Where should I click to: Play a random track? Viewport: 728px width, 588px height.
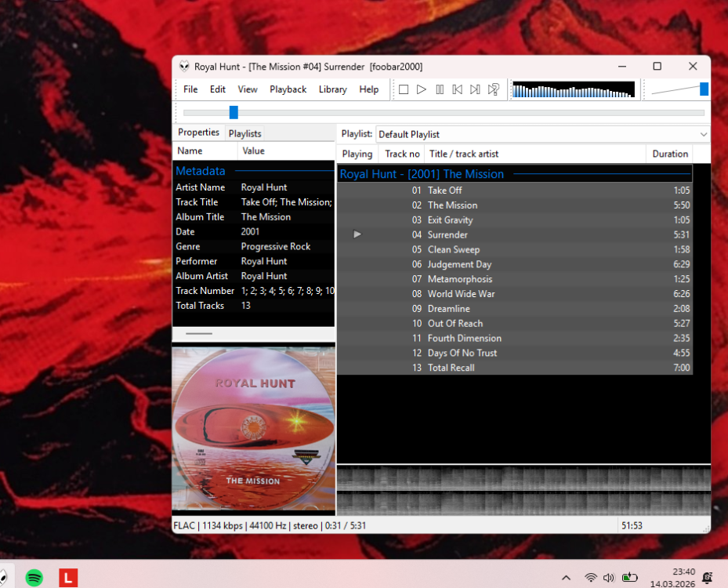coord(494,89)
